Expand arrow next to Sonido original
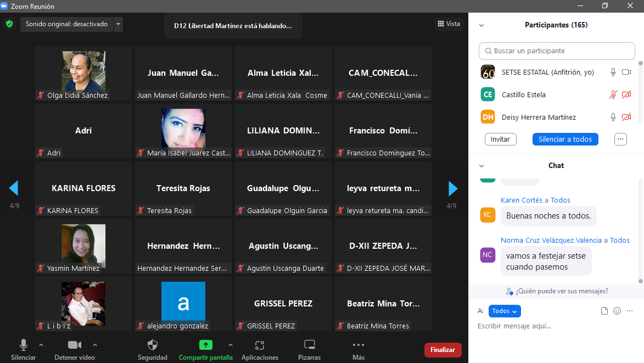Image resolution: width=644 pixels, height=363 pixels. click(x=118, y=24)
